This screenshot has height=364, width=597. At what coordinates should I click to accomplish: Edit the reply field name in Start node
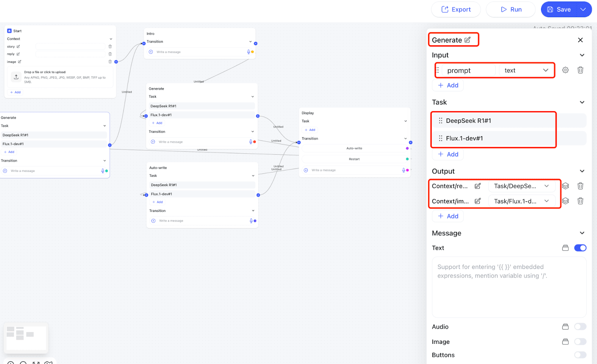(18, 54)
